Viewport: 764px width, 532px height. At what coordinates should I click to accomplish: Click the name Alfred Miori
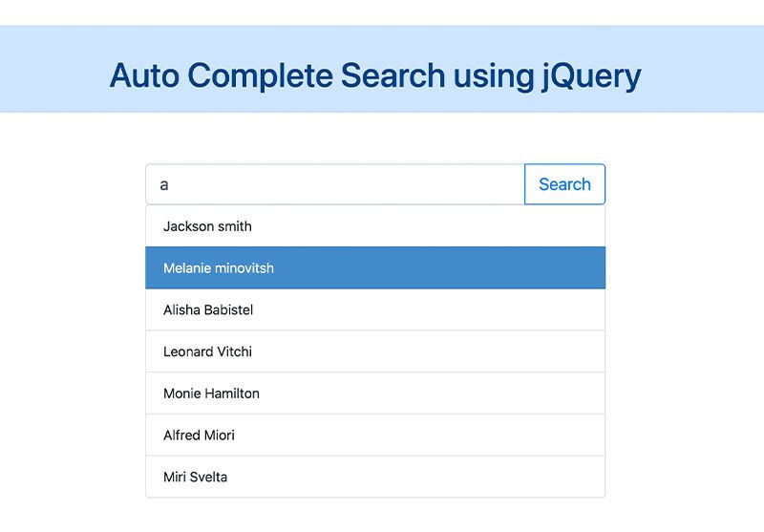pyautogui.click(x=199, y=435)
